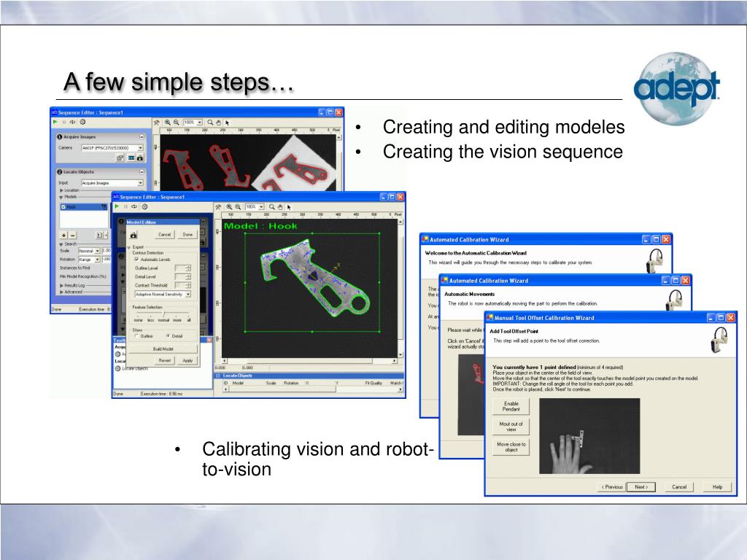Open Adaptive Normal Sensitivity dropdown

[x=188, y=295]
